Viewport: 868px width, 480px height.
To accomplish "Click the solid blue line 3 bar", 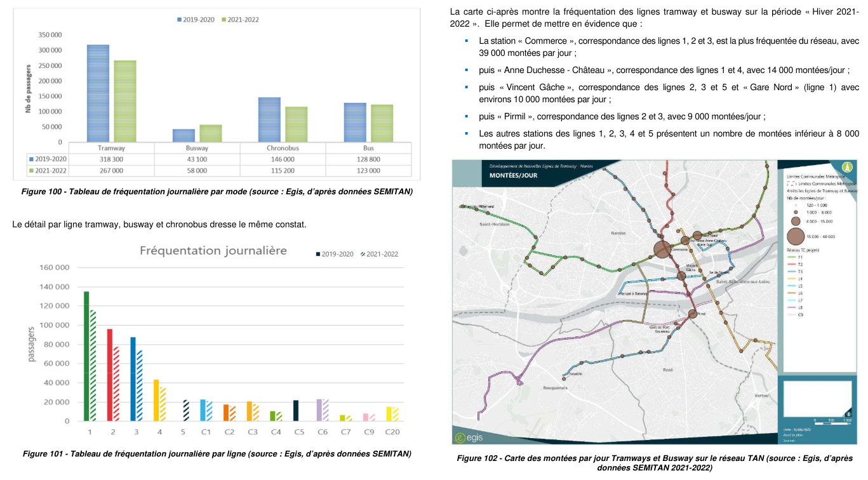I will point(133,379).
